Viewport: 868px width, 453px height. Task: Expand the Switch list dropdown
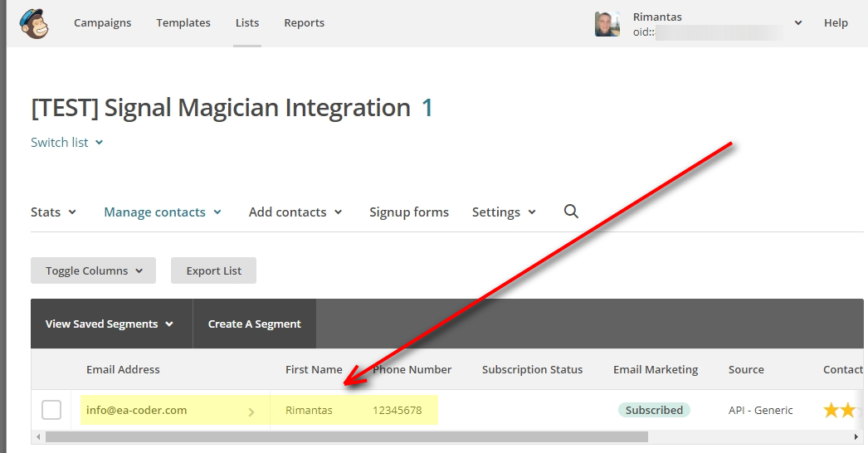click(66, 143)
